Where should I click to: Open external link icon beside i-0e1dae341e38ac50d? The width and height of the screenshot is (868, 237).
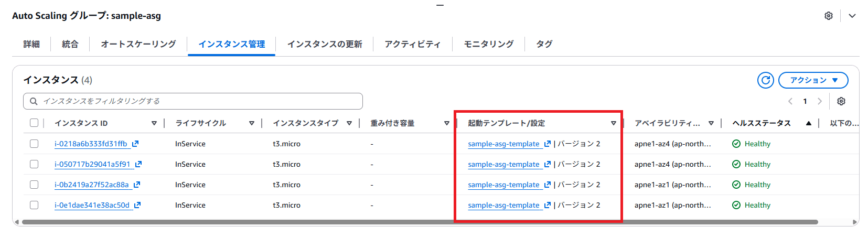[x=137, y=205]
